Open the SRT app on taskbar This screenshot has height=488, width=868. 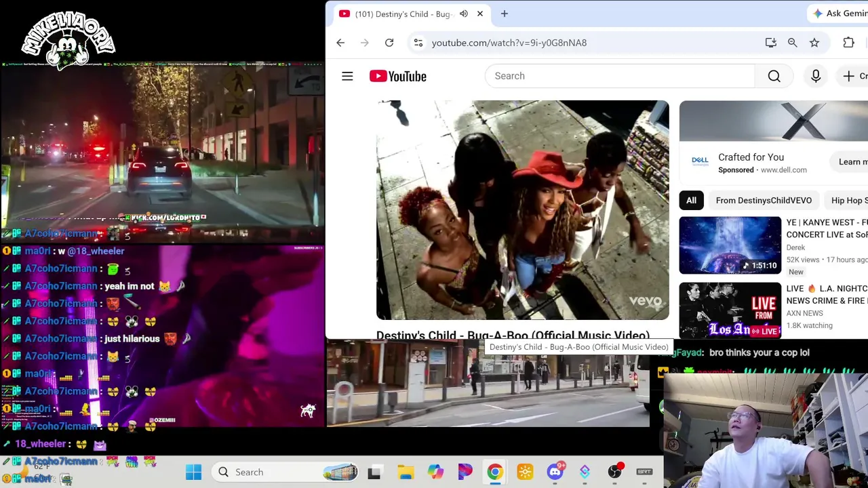tap(644, 472)
